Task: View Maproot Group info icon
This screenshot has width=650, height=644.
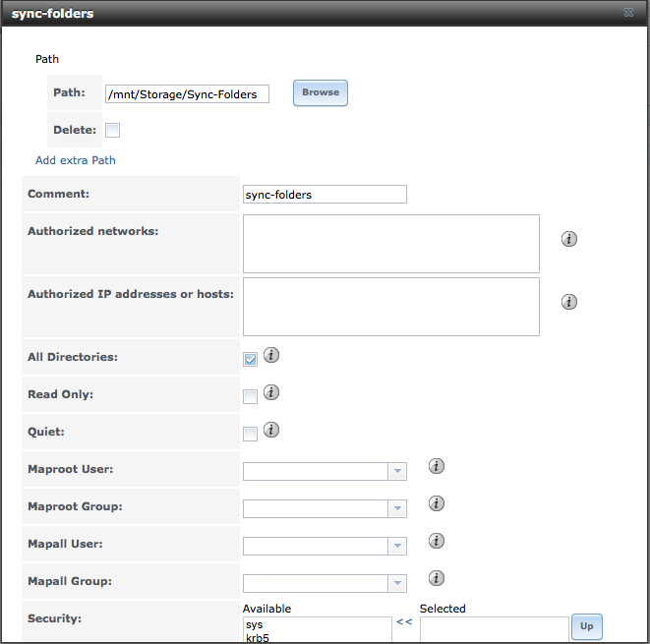Action: click(x=436, y=503)
